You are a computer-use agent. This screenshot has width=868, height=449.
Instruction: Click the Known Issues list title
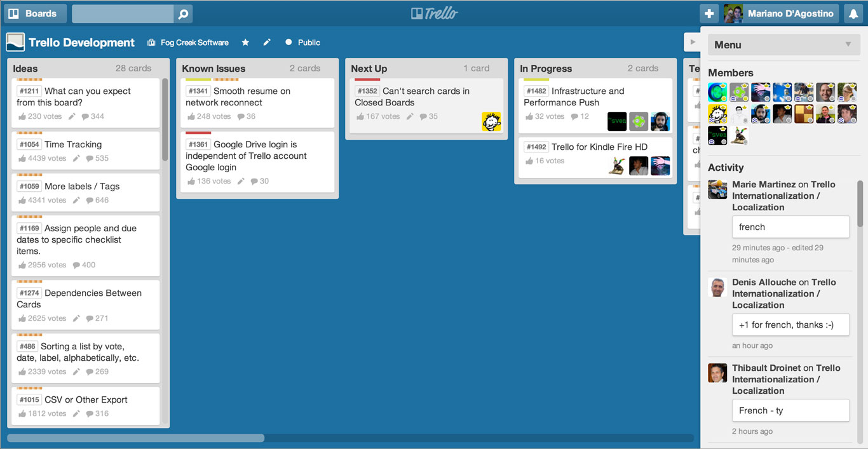pos(214,69)
